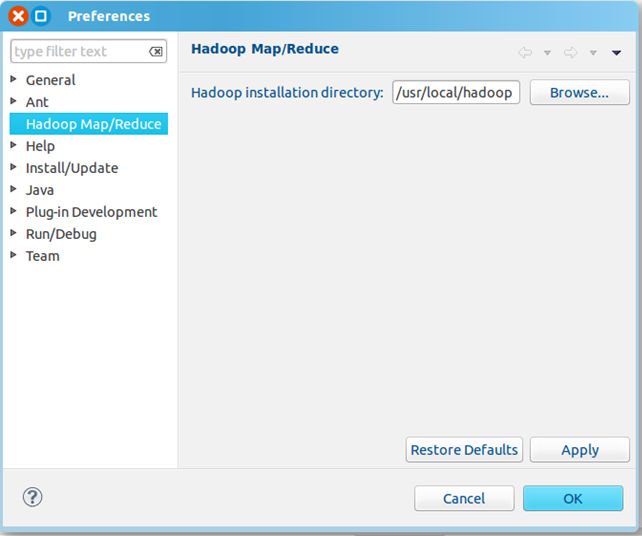This screenshot has width=642, height=536.
Task: Expand the Run/Debug tree node
Action: pyautogui.click(x=13, y=233)
